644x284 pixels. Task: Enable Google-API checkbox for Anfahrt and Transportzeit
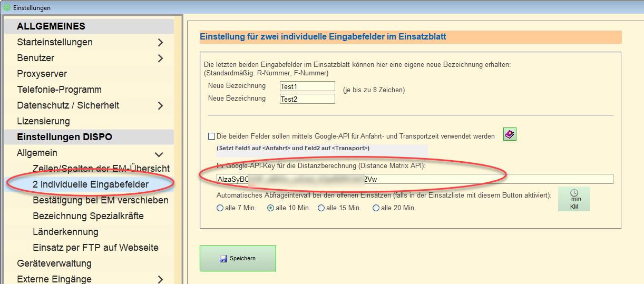(212, 136)
